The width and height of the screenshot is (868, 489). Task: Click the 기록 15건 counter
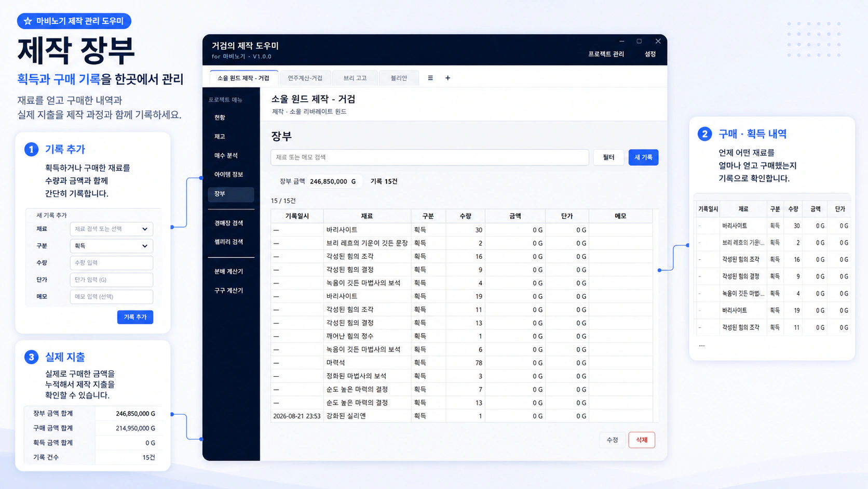pos(384,181)
